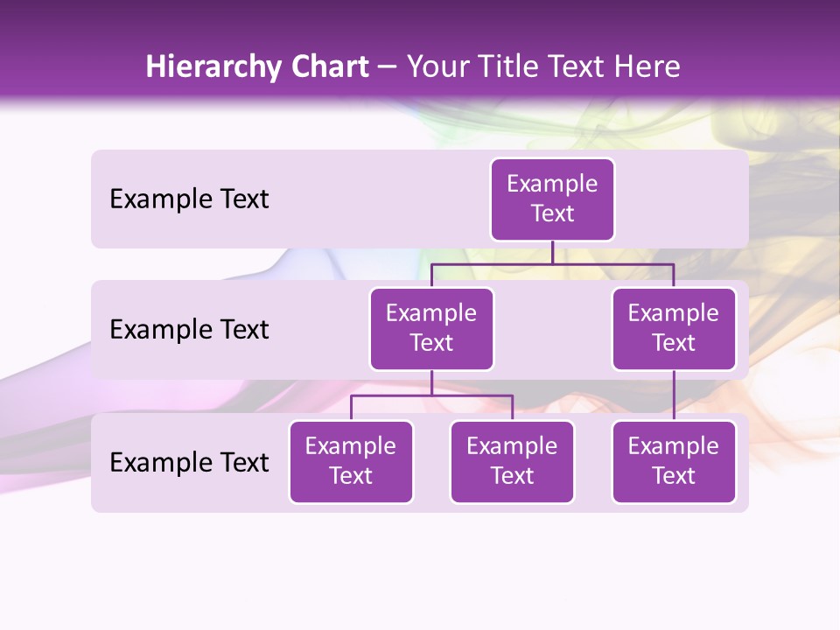Screen dimensions: 840x630
Task: Click the left purple box in the second level
Action: (431, 328)
